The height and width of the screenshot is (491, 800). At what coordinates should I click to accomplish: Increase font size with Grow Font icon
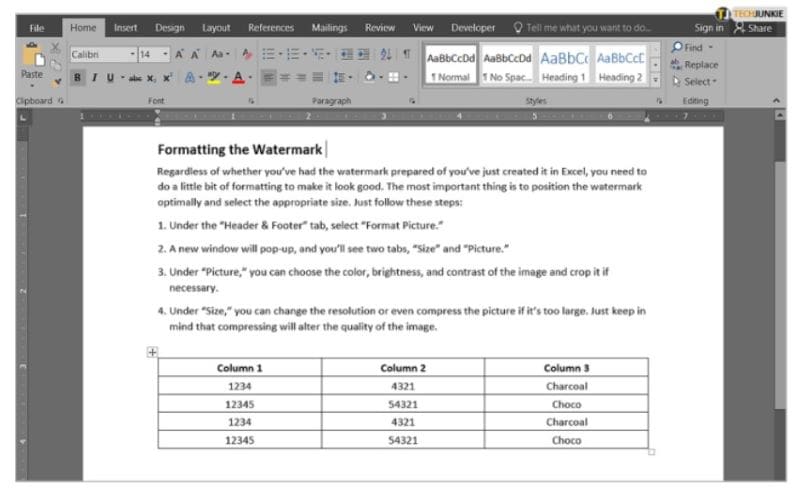[180, 54]
